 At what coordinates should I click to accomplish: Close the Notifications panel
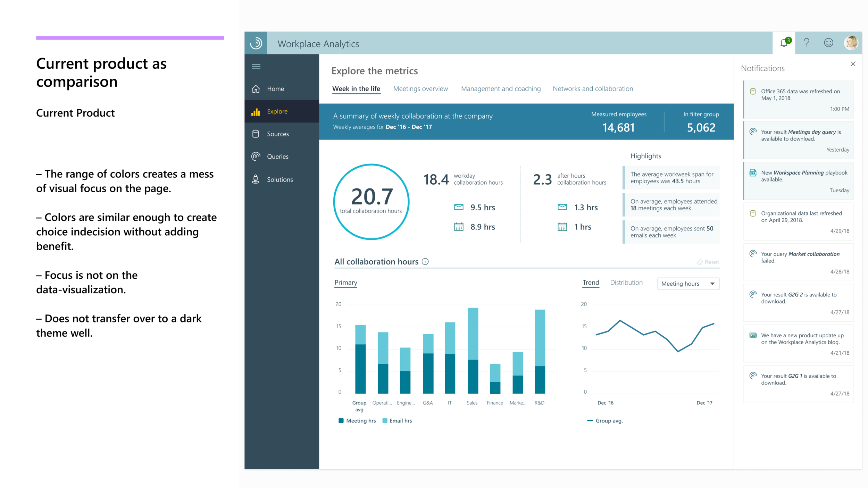(853, 64)
